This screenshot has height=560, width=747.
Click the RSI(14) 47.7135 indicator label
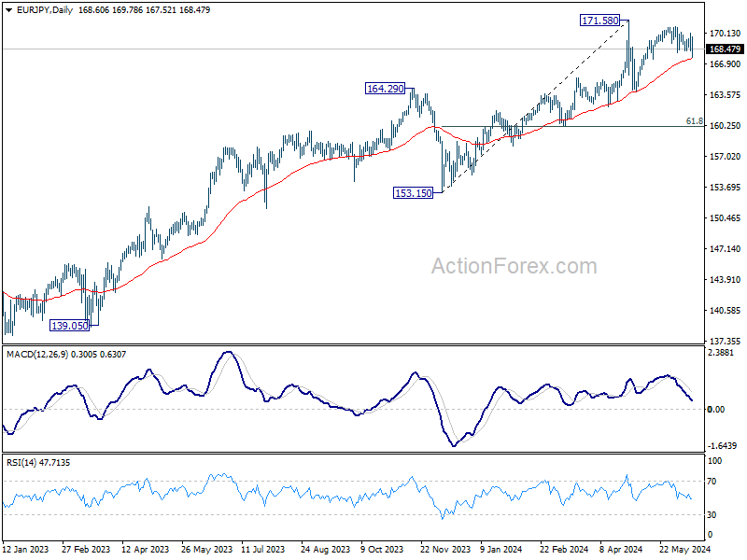click(38, 463)
